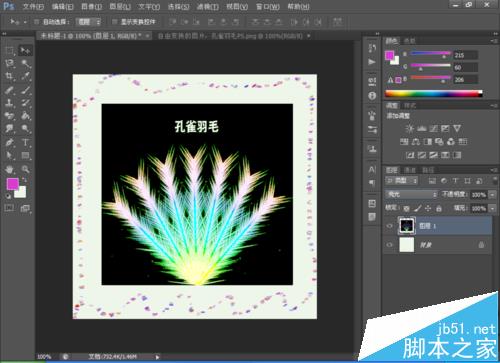Select the Hand tool
The image size is (500, 363).
click(x=9, y=169)
